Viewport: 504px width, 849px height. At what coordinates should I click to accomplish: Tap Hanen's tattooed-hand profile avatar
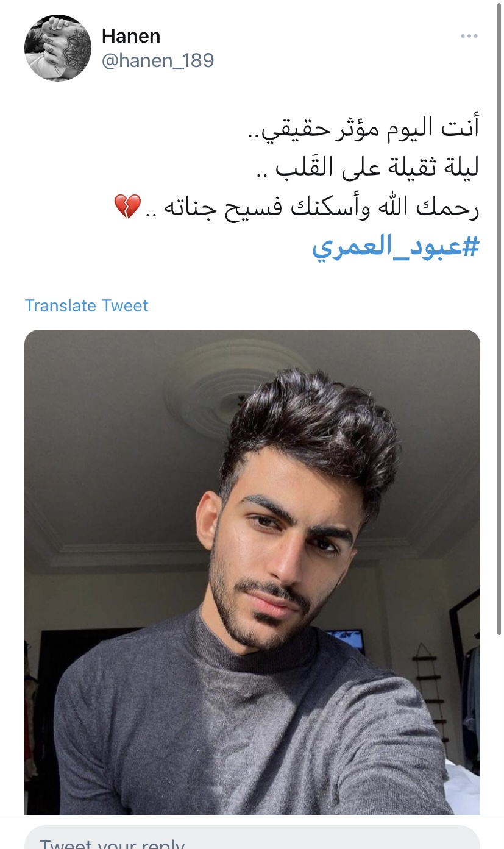click(x=58, y=48)
